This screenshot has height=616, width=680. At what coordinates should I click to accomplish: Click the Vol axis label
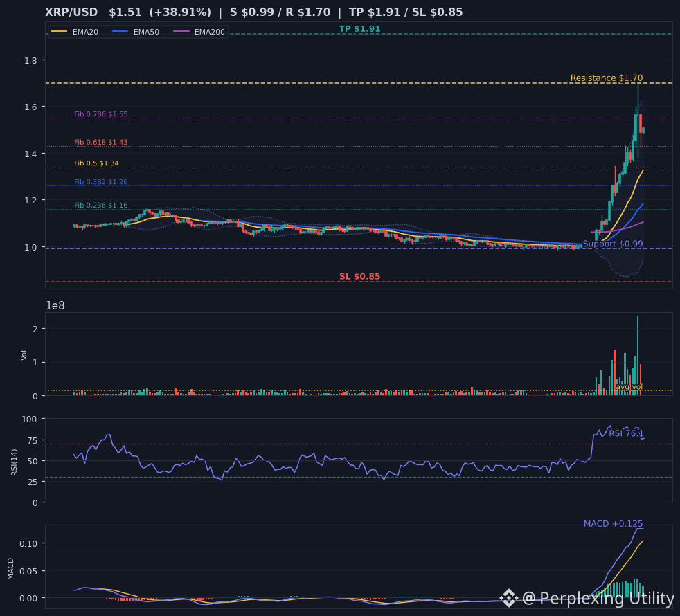click(24, 356)
